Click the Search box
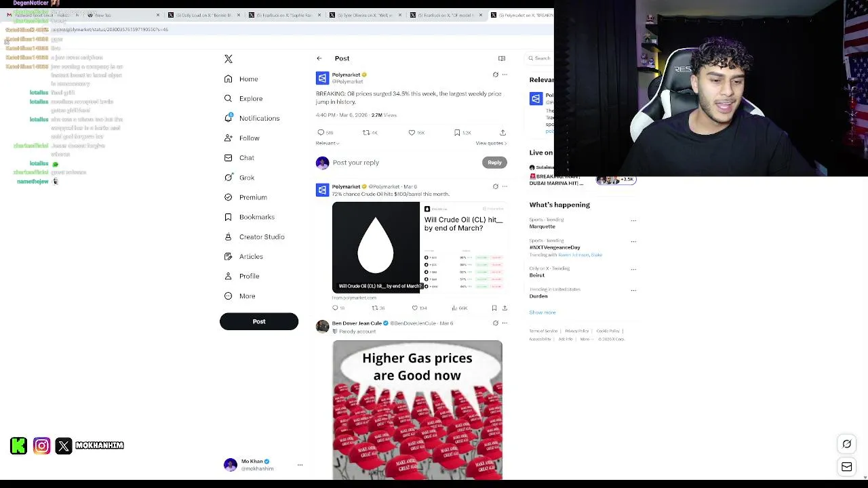Viewport: 868px width, 488px height. [x=541, y=58]
